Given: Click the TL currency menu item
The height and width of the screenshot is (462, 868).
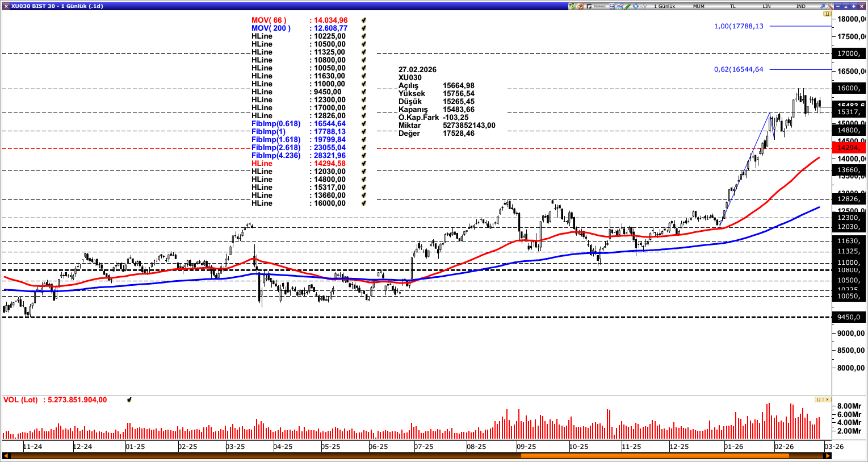Looking at the screenshot, I should click(x=733, y=5).
